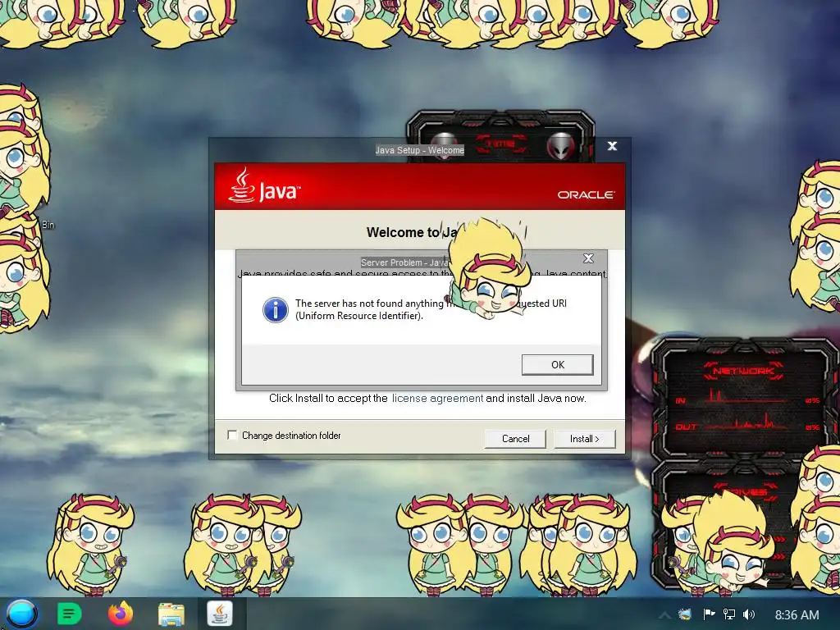The height and width of the screenshot is (630, 840).
Task: Open the volume speaker tray icon
Action: [749, 614]
